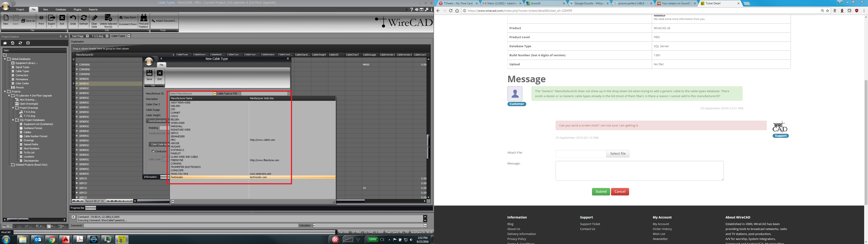Collapse FS Lakeview 4 2nd Floor Upgrade node
The image size is (868, 244).
click(9, 95)
